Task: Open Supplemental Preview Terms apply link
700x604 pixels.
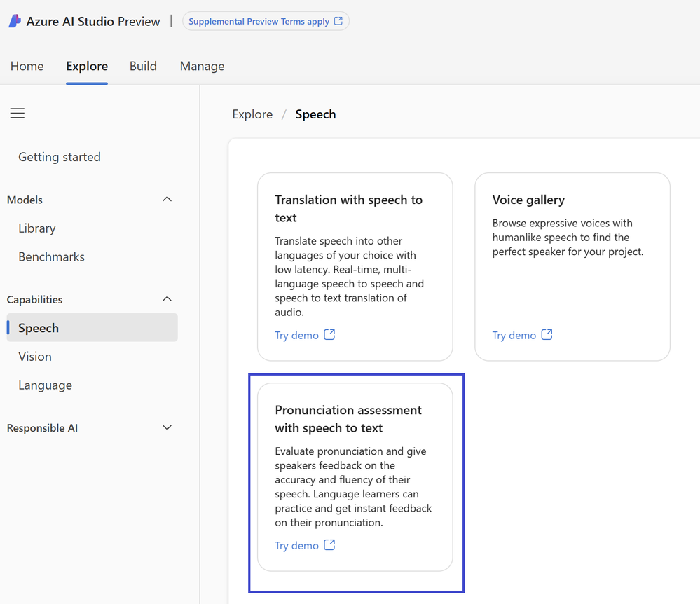Action: tap(259, 22)
